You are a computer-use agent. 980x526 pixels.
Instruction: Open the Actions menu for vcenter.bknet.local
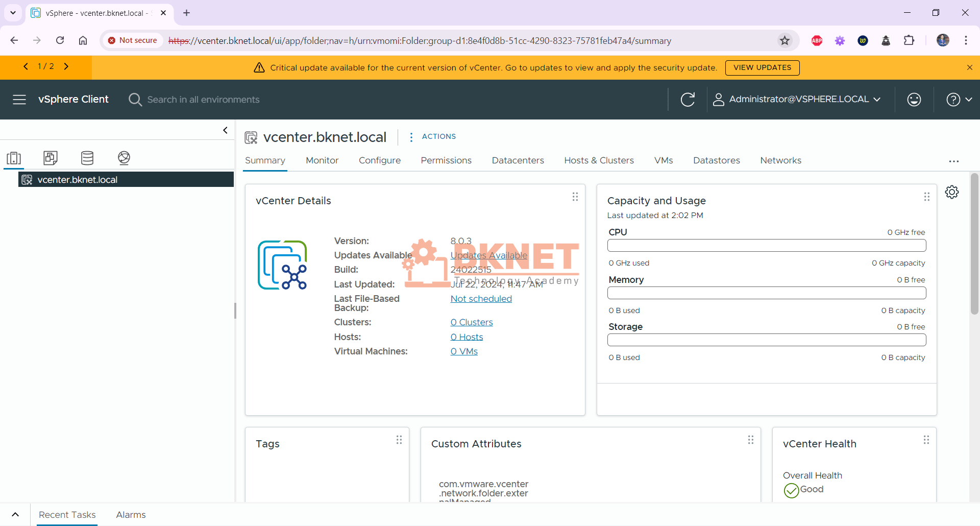point(433,136)
